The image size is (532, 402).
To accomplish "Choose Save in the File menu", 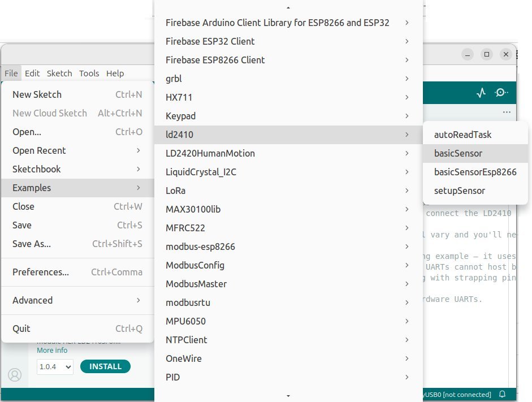I will (x=77, y=225).
